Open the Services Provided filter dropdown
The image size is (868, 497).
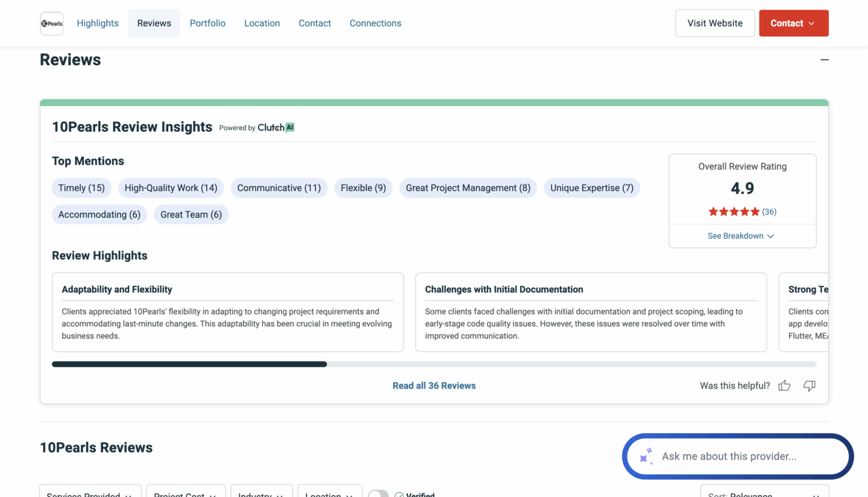90,491
